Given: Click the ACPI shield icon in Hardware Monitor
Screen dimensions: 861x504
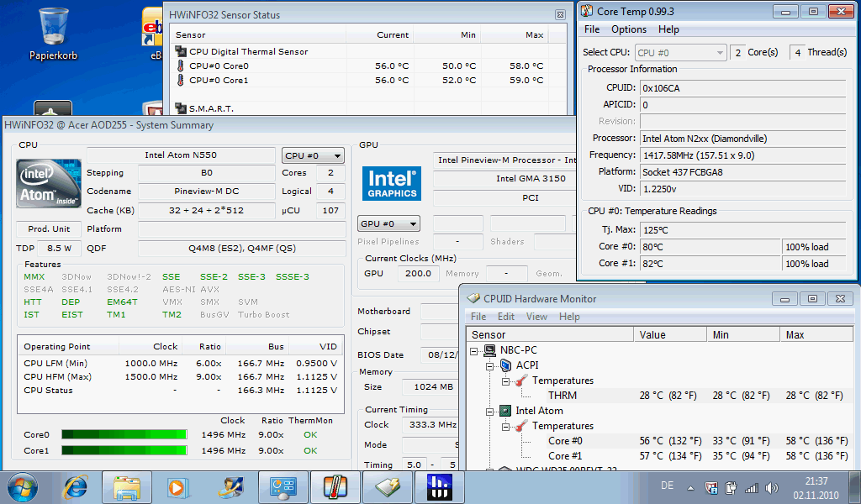Looking at the screenshot, I should (505, 365).
